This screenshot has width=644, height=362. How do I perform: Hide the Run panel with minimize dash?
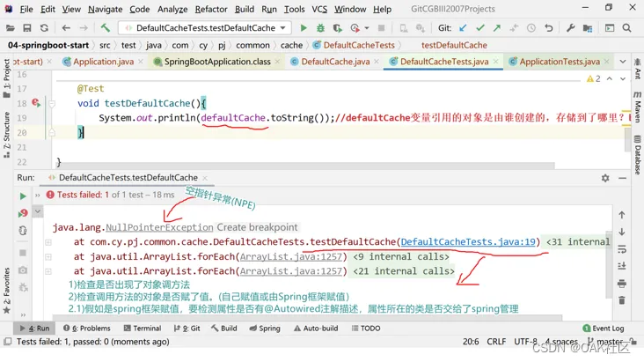(622, 178)
